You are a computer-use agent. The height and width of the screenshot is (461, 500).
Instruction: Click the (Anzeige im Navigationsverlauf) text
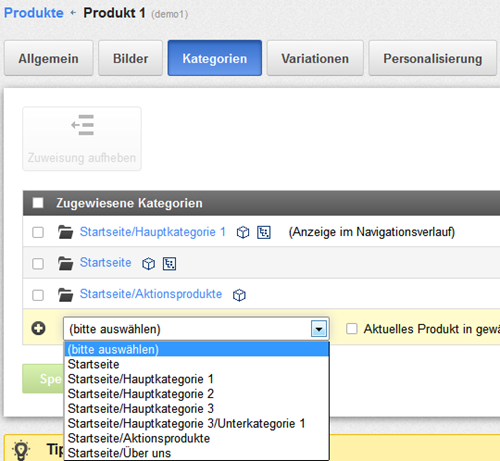pos(372,232)
